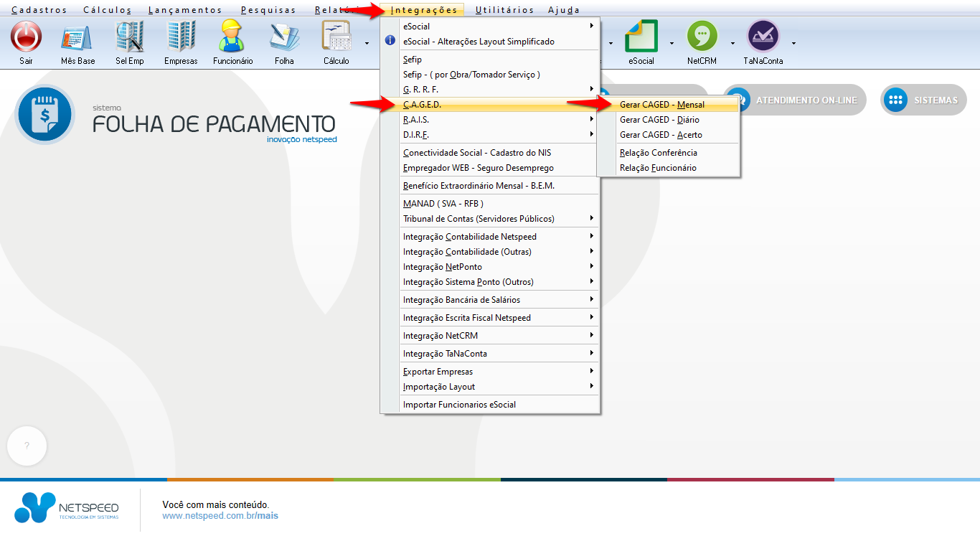The height and width of the screenshot is (536, 980).
Task: Choose Relação Funcionário
Action: click(x=668, y=168)
